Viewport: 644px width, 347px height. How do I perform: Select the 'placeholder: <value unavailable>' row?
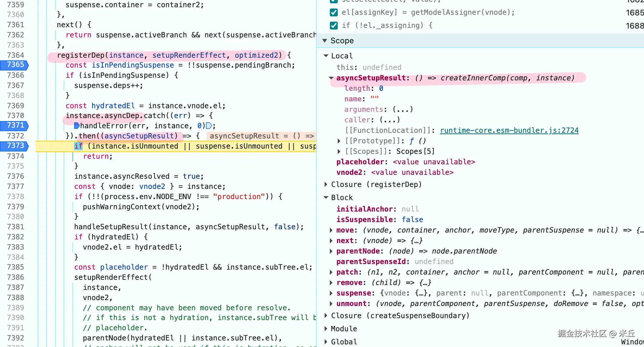[x=406, y=162]
